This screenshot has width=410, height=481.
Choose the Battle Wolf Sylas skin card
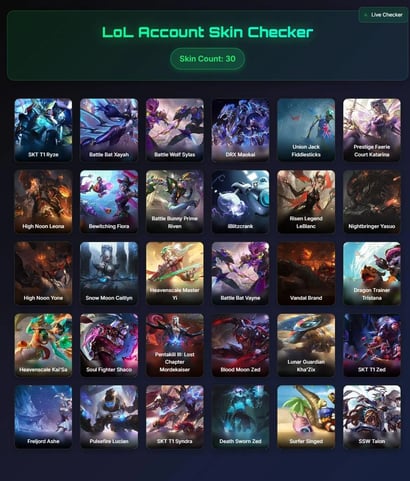pyautogui.click(x=175, y=130)
